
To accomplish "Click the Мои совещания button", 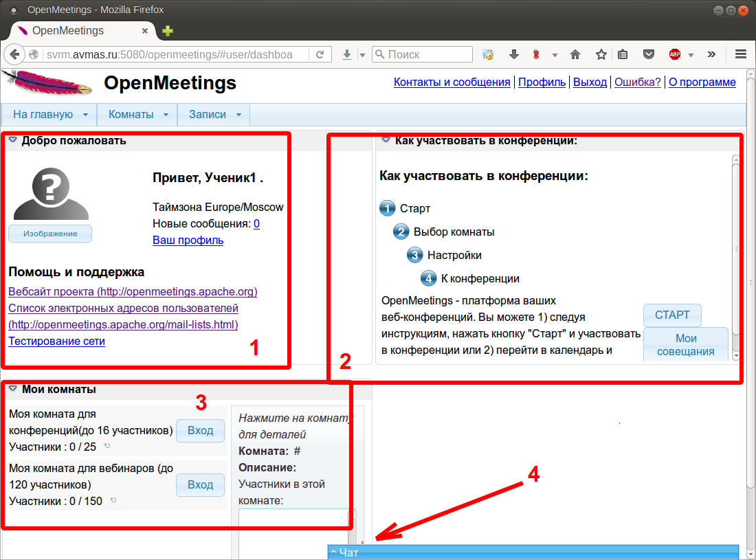I will pos(686,344).
